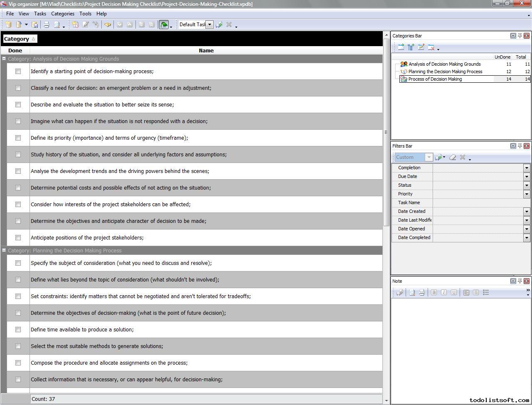Open the Categories menu
Screen dimensions: 532x405
pos(62,14)
